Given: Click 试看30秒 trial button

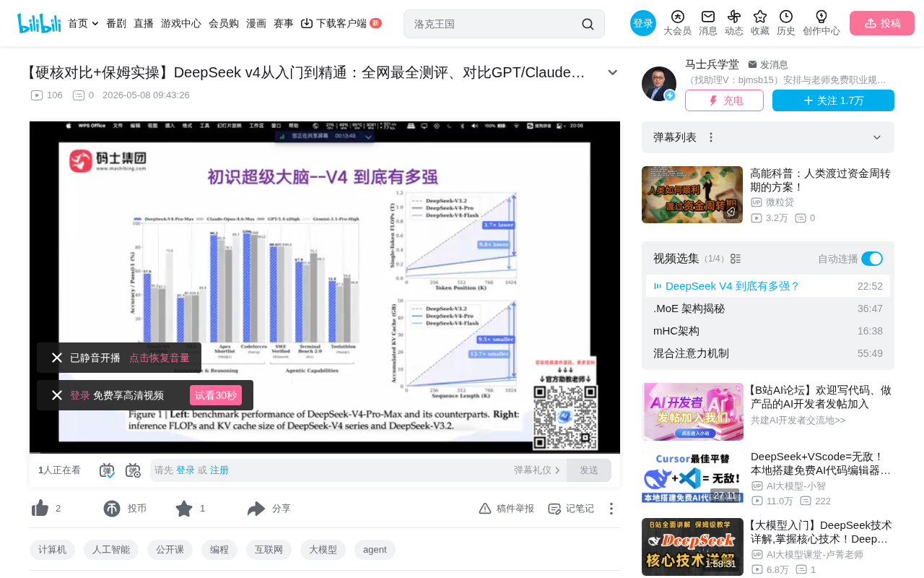Looking at the screenshot, I should click(216, 395).
